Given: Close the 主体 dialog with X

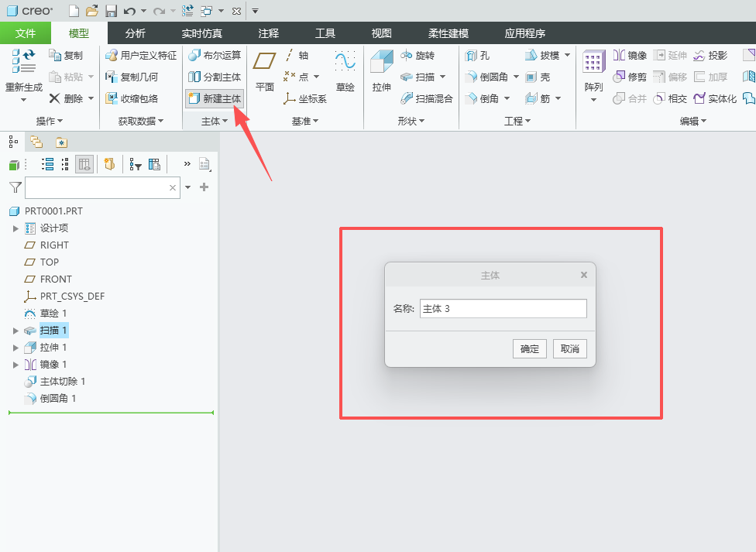Looking at the screenshot, I should (584, 275).
